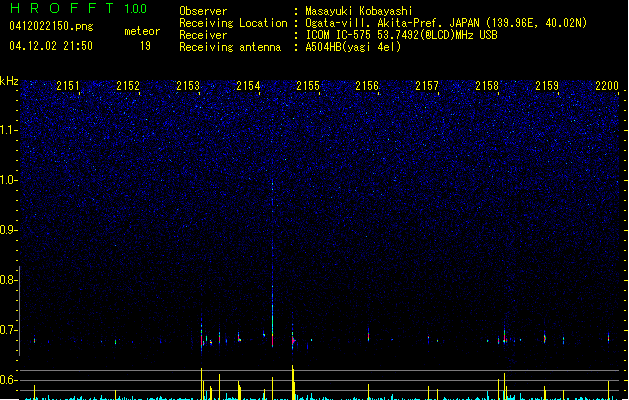Click the 0.7 frequency axis label

(8, 330)
